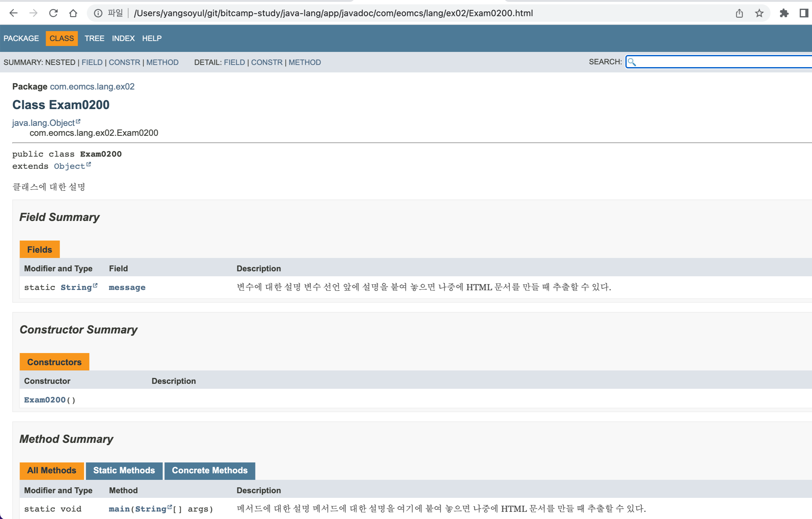Click the Class Exam0200 heading
This screenshot has height=519, width=812.
point(61,105)
